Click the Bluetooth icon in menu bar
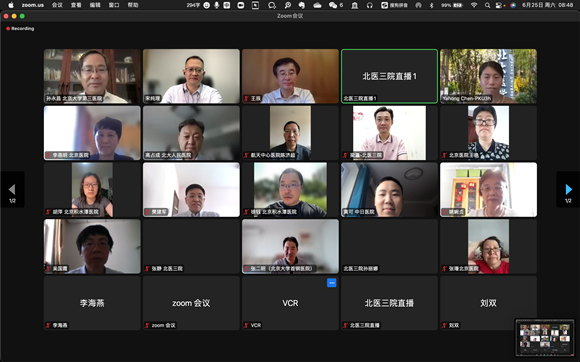This screenshot has height=362, width=580. (x=431, y=5)
